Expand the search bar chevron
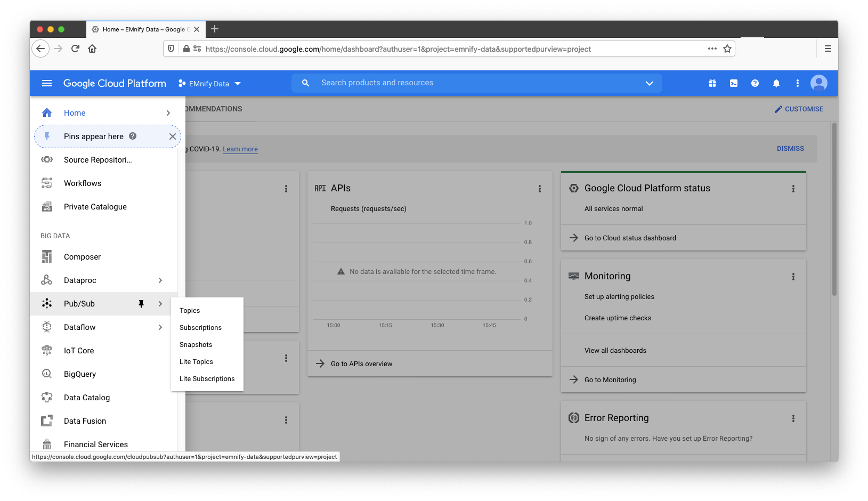868x501 pixels. [650, 83]
